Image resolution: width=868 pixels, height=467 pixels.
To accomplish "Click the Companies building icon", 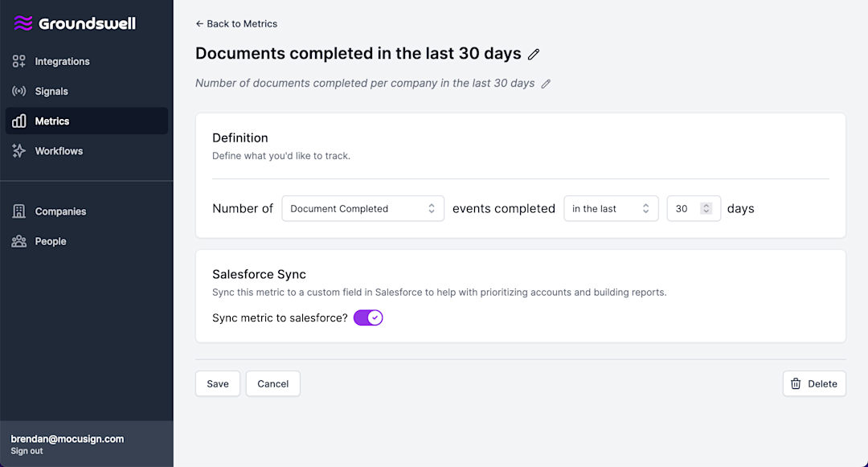I will (x=18, y=211).
